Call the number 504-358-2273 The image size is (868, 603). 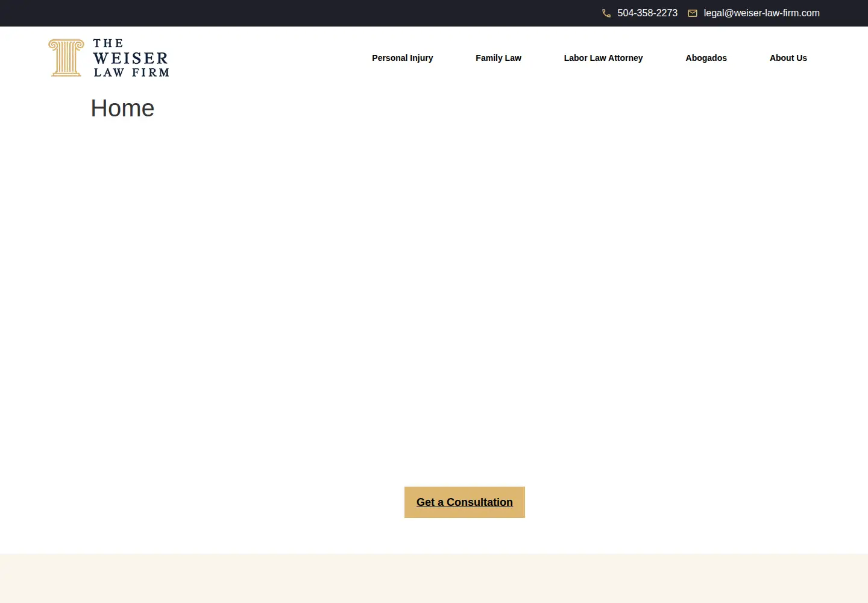647,13
